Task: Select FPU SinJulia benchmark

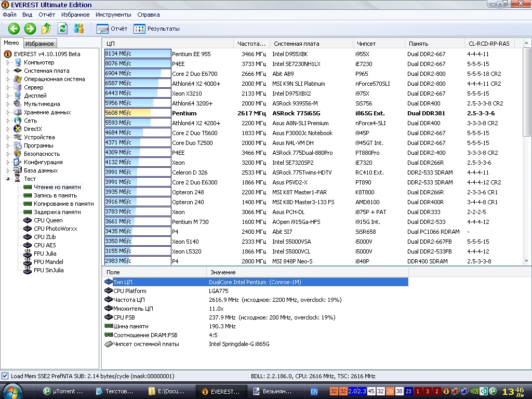Action: coord(48,270)
